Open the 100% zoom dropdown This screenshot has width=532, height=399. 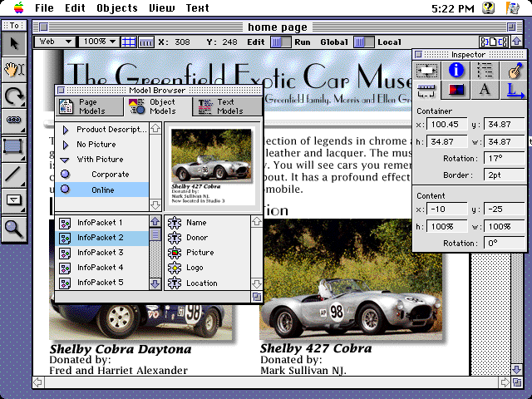99,42
